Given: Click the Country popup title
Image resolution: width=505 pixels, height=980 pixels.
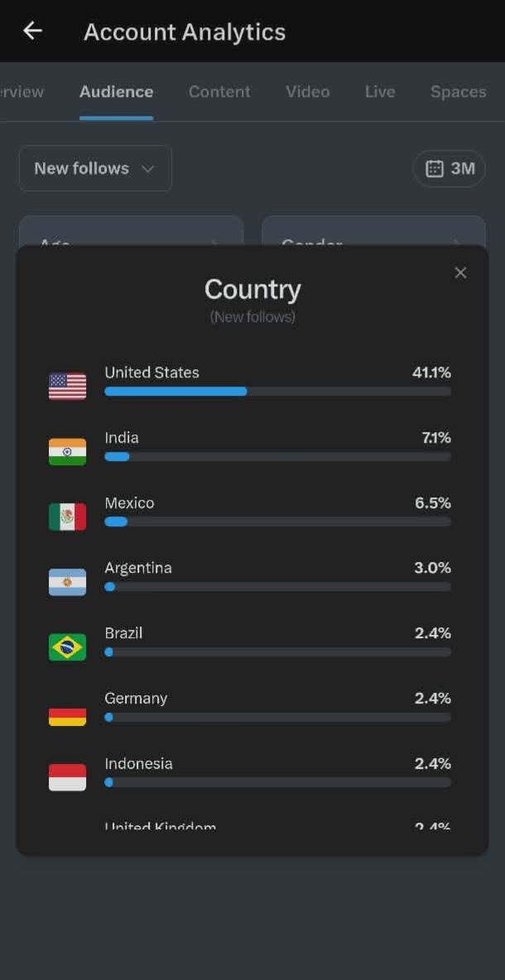Looking at the screenshot, I should point(252,290).
